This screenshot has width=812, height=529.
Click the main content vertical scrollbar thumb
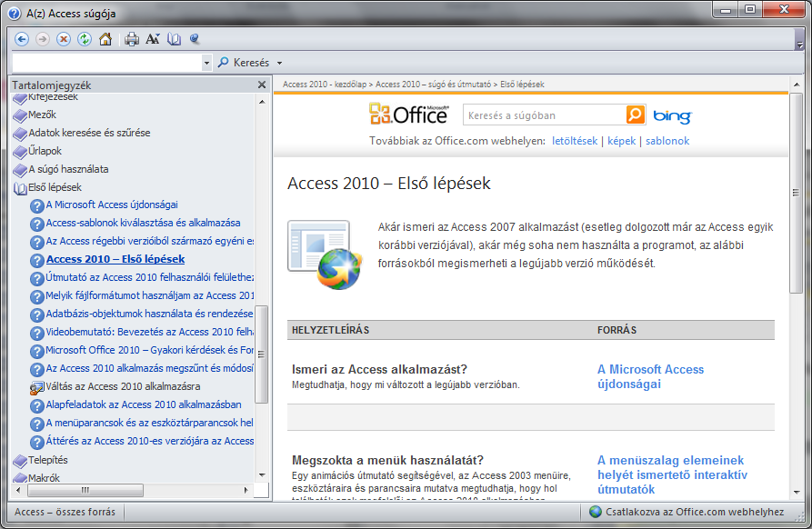pos(796,193)
